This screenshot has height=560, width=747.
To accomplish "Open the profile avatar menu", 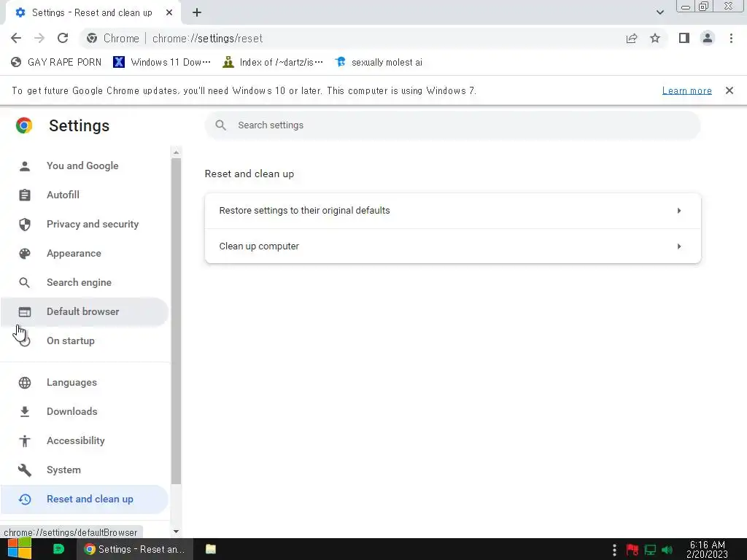I will (x=708, y=38).
